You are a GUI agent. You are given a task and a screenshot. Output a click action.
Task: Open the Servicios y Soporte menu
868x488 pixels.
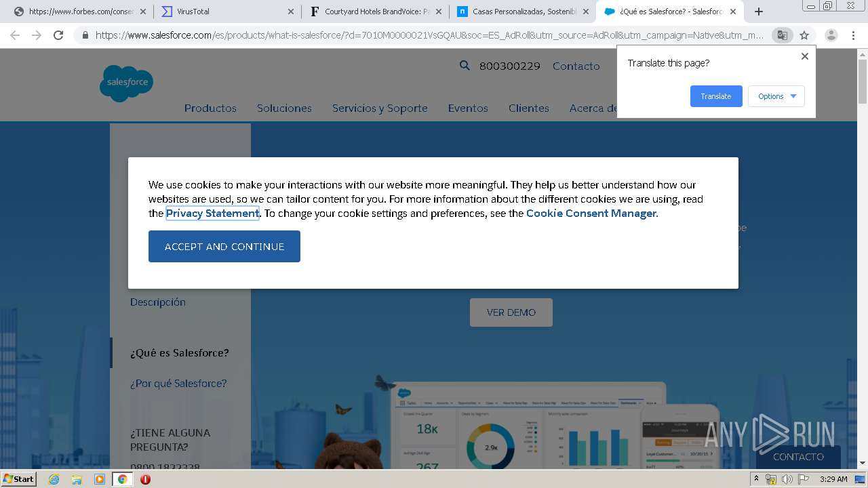click(x=380, y=108)
